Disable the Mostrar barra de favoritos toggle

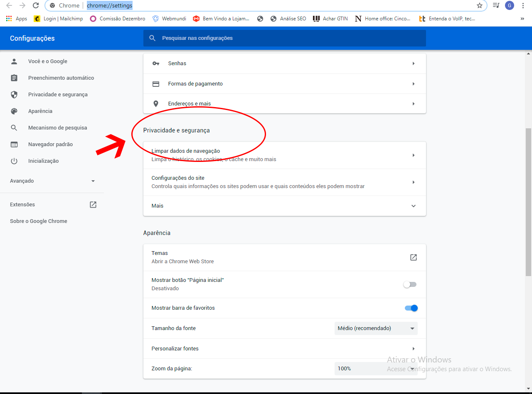(x=411, y=308)
